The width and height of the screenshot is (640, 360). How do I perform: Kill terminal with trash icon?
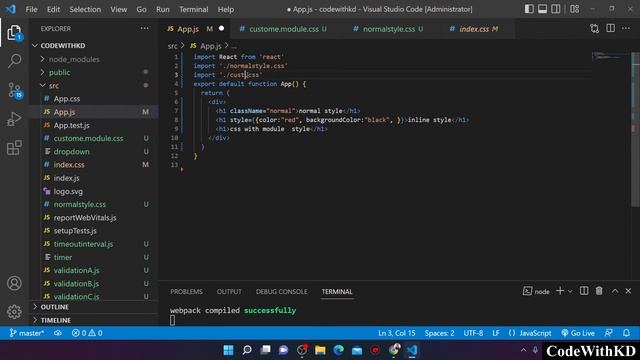point(599,291)
